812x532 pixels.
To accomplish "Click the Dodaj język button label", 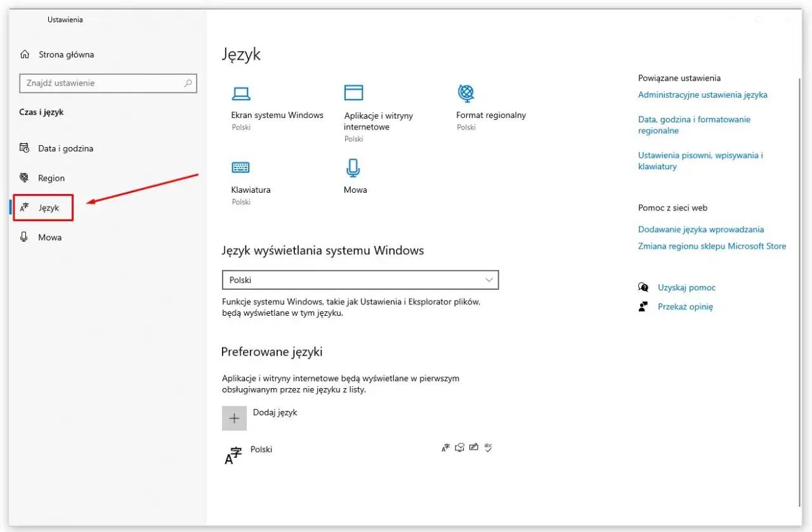I will click(275, 412).
